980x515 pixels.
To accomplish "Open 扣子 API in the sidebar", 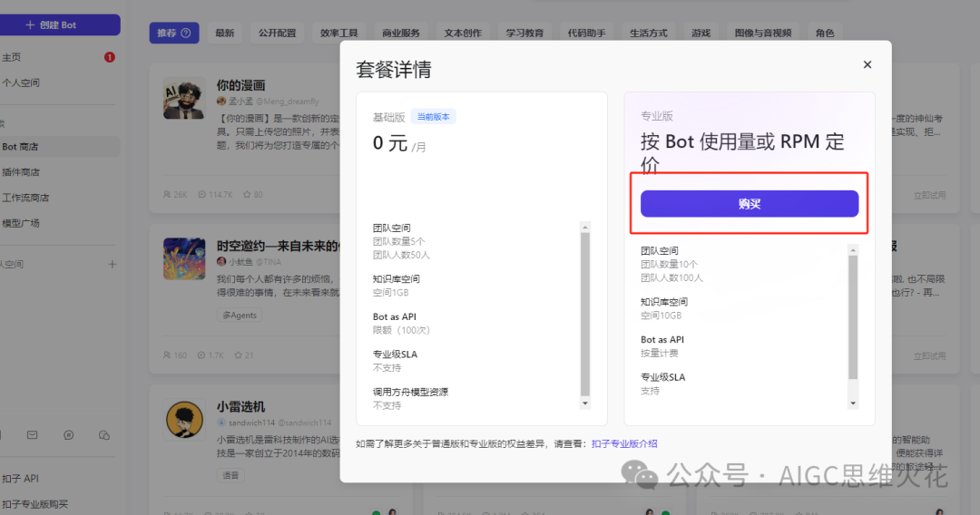I will pos(20,478).
